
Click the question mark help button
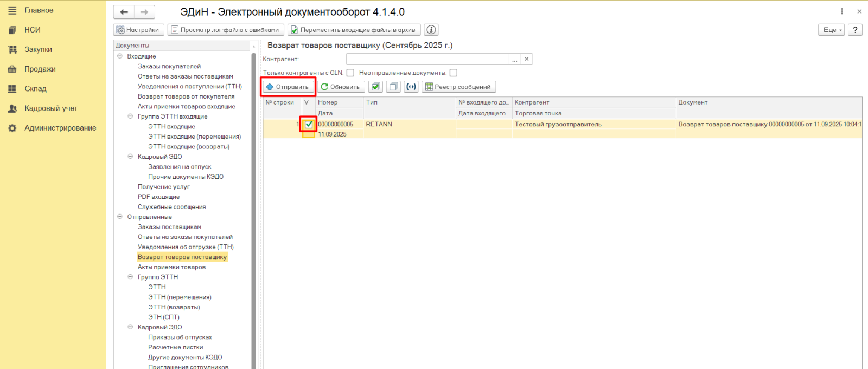[855, 30]
